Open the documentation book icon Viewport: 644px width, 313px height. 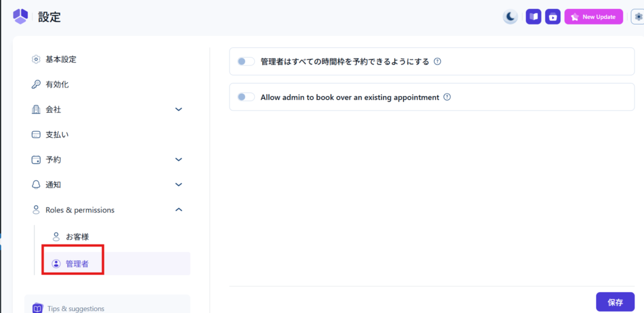tap(533, 17)
